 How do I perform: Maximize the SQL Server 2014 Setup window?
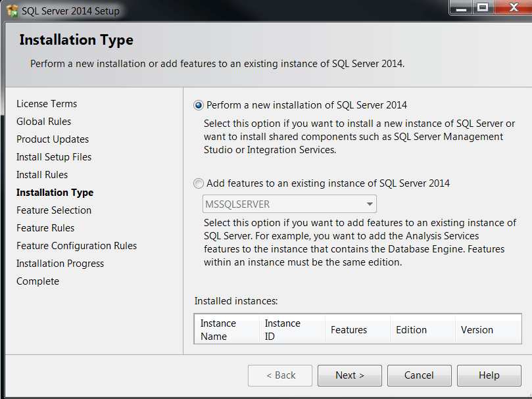483,7
